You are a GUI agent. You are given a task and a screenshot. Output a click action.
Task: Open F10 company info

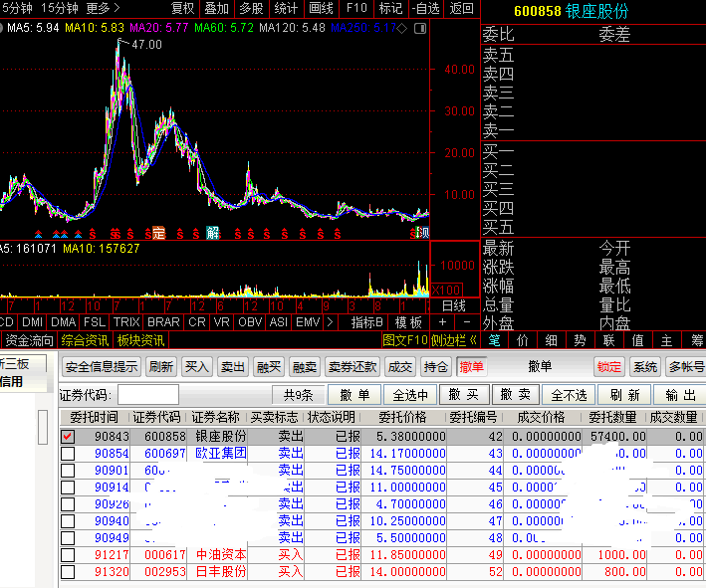(x=356, y=8)
